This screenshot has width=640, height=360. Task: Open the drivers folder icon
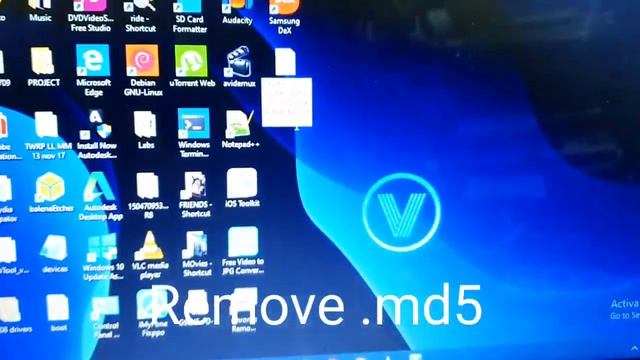[x=11, y=315]
